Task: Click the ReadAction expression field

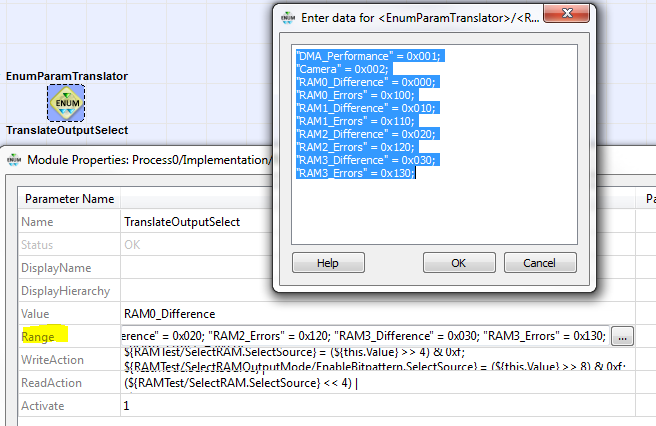Action: tap(377, 383)
